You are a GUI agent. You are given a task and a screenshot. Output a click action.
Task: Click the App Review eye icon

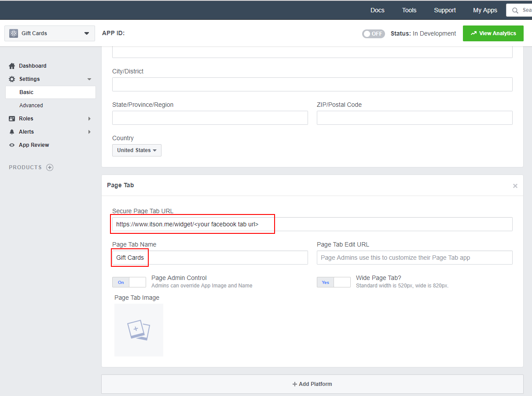pos(12,145)
